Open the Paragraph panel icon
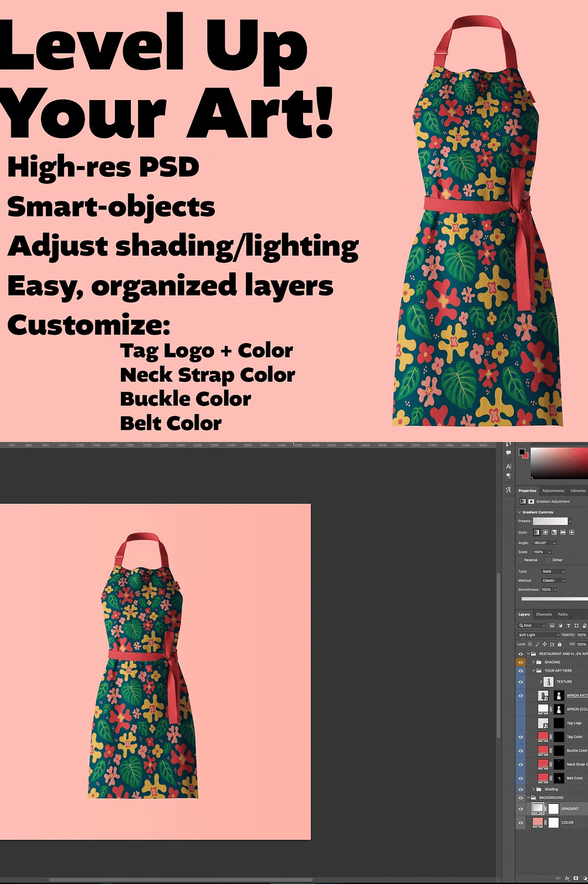 508,476
